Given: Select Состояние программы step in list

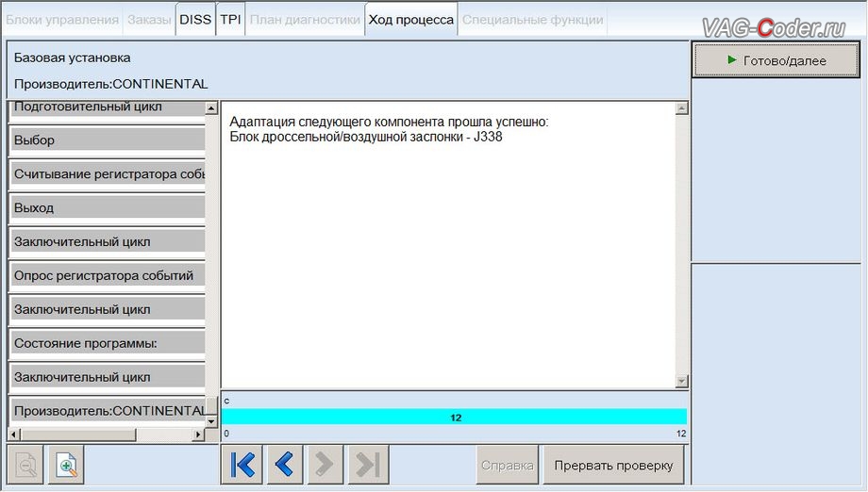Looking at the screenshot, I should (x=106, y=344).
